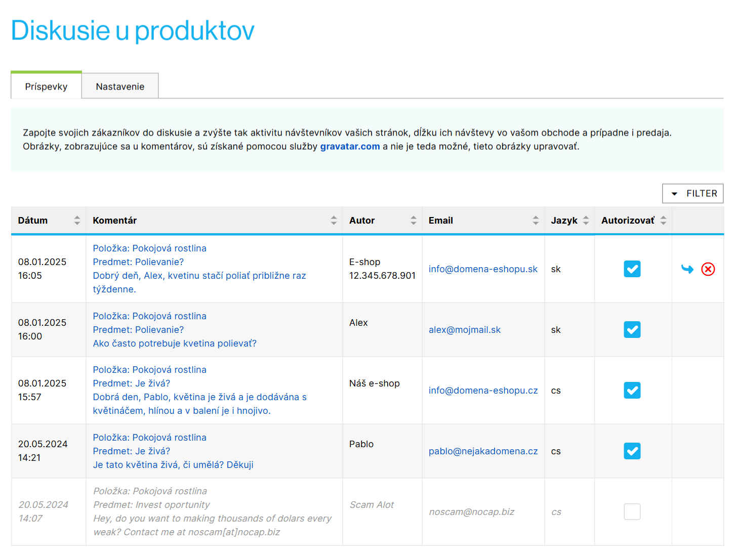Open the FILTER dropdown
Viewport: 734px width, 560px height.
point(692,193)
